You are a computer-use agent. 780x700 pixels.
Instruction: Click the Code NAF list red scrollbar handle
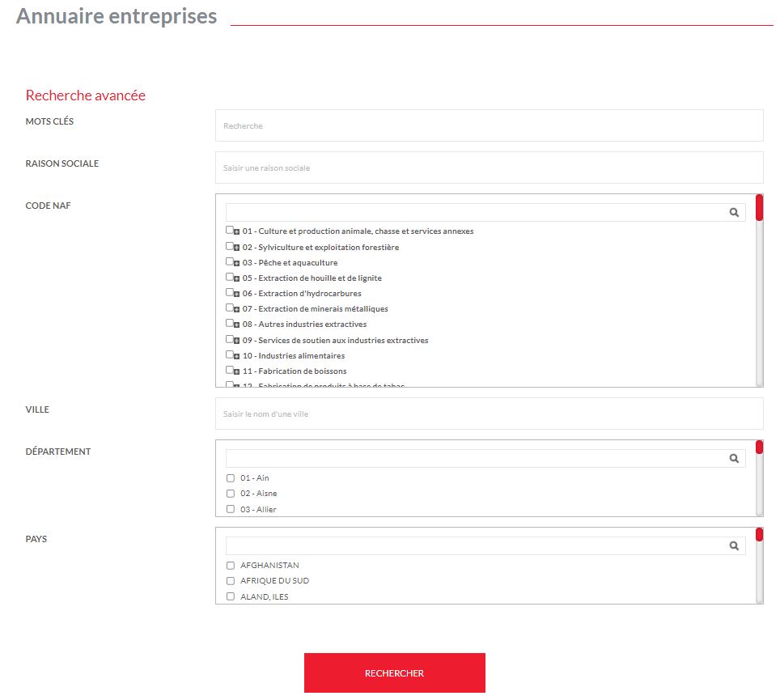pos(759,207)
